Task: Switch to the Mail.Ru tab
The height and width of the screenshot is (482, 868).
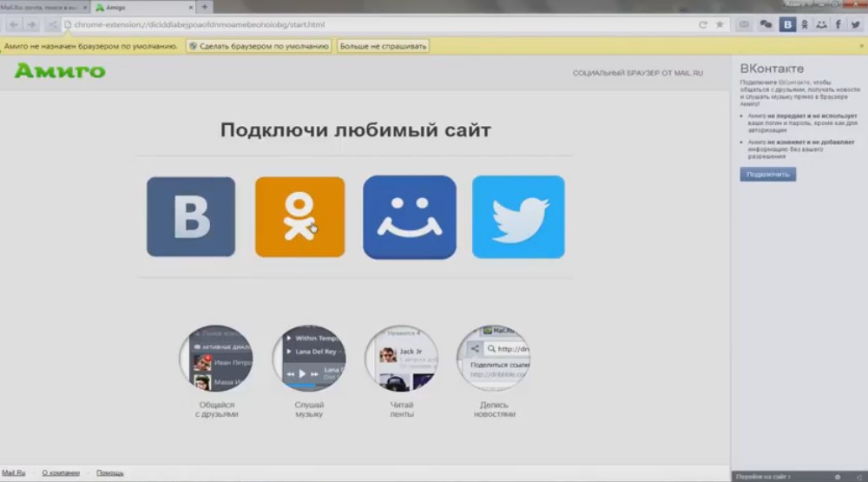Action: pos(43,7)
